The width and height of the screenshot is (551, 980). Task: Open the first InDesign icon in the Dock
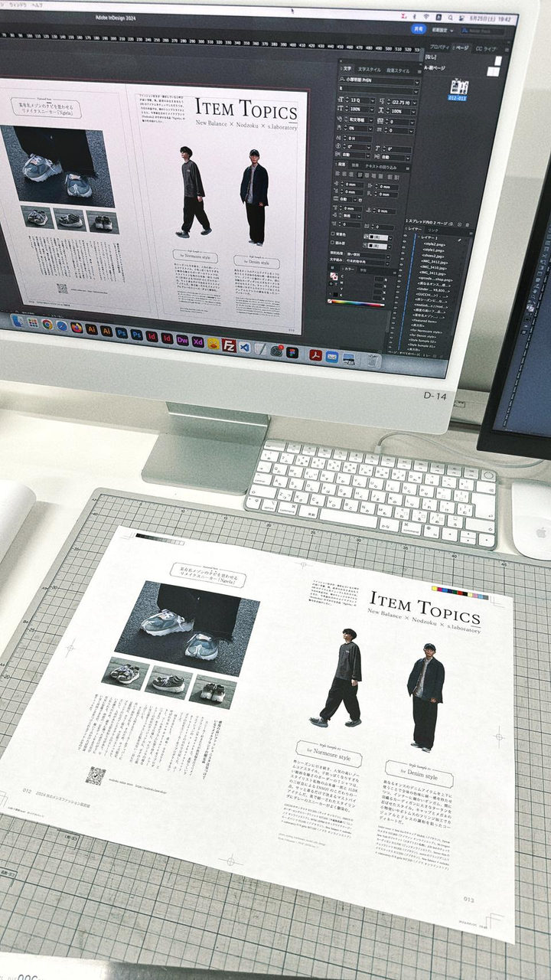click(152, 337)
